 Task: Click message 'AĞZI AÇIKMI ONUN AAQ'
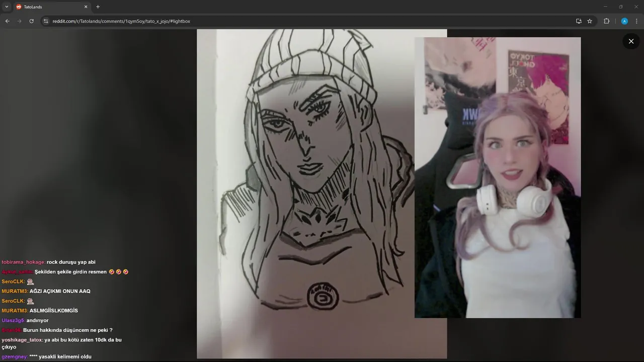(x=60, y=291)
